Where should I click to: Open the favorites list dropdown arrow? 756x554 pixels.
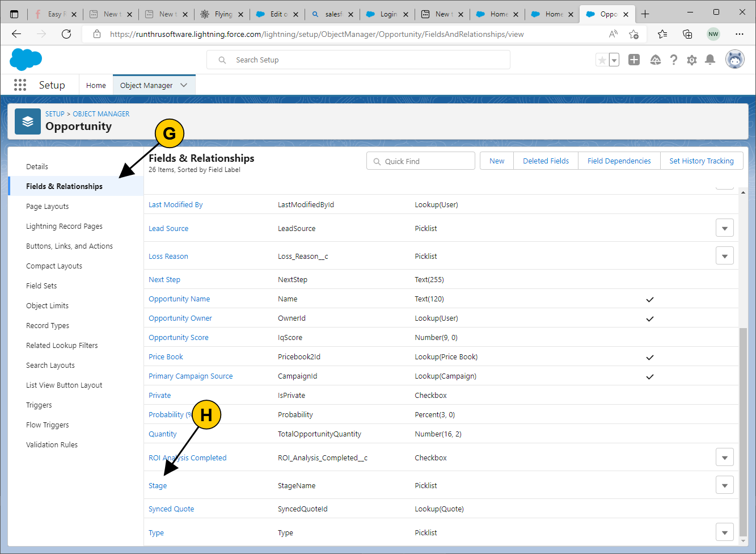click(614, 60)
